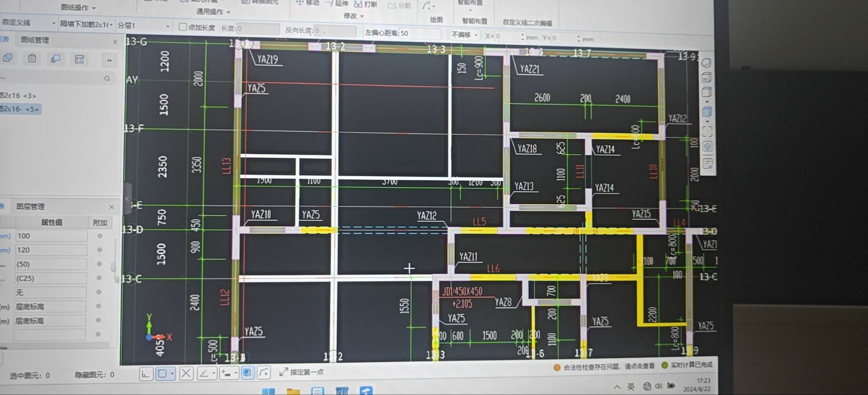Open the 通用操作 ribbon group menu

[x=213, y=12]
